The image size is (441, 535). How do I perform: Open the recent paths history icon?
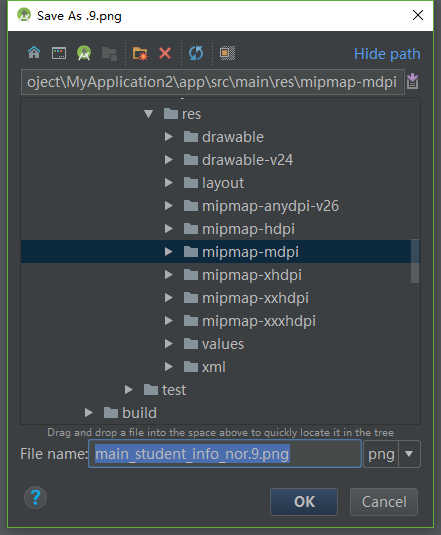413,81
